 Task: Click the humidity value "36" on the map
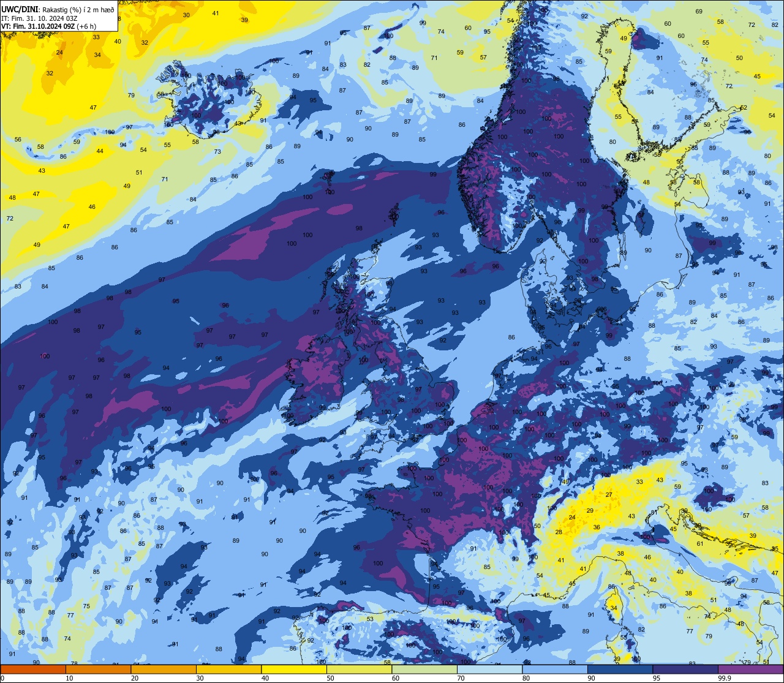click(x=597, y=527)
